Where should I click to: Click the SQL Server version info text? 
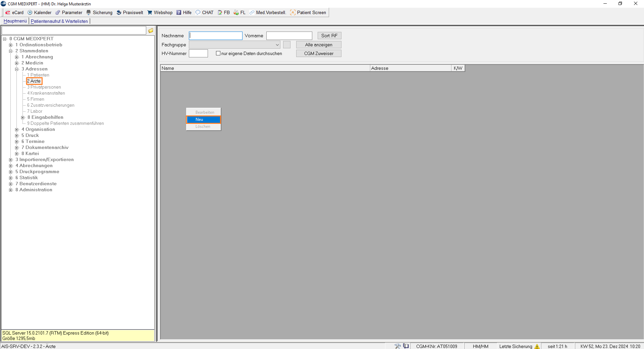pyautogui.click(x=55, y=333)
